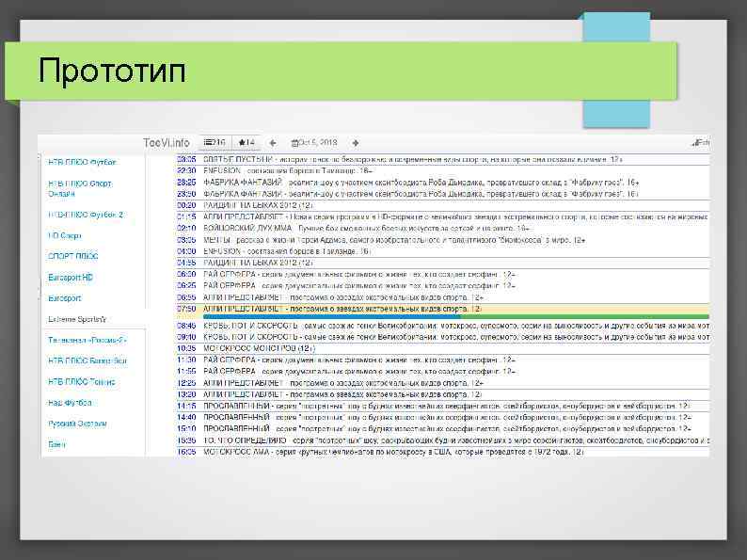Screen dimensions: 747x560
Task: Select the НТВ ПЛЮС Баскетбол channel
Action: click(87, 360)
